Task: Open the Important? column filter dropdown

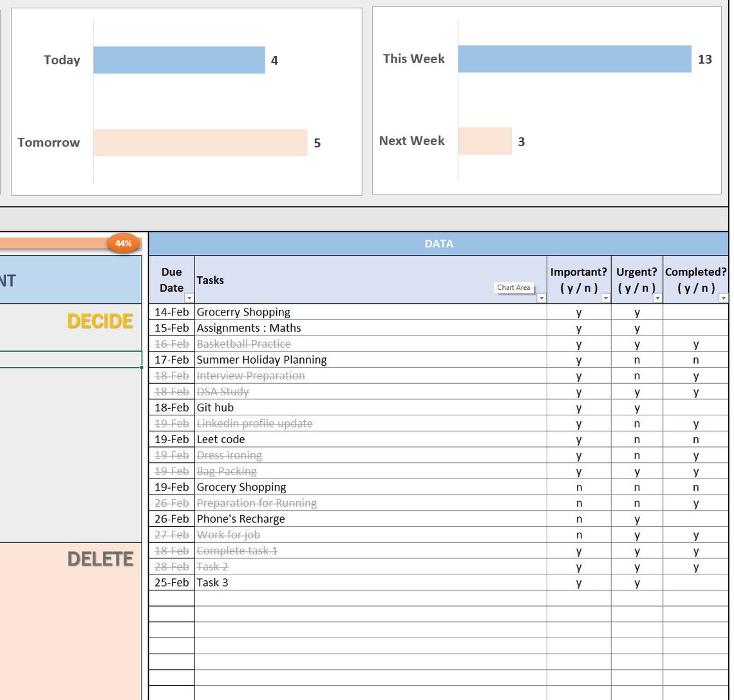Action: coord(605,298)
